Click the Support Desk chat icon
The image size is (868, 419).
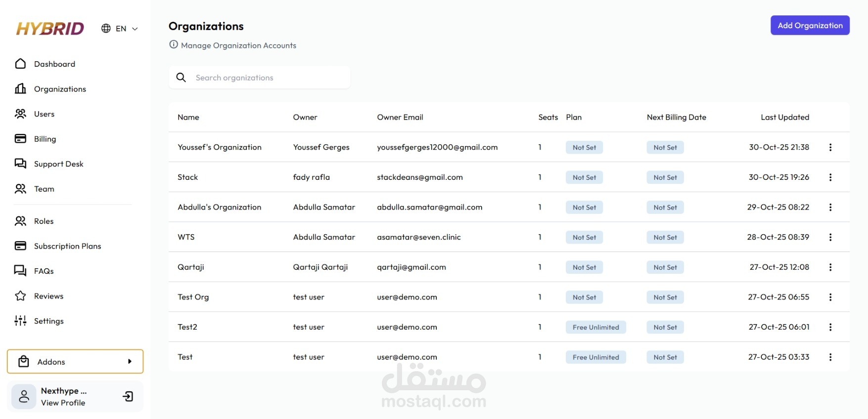click(20, 164)
